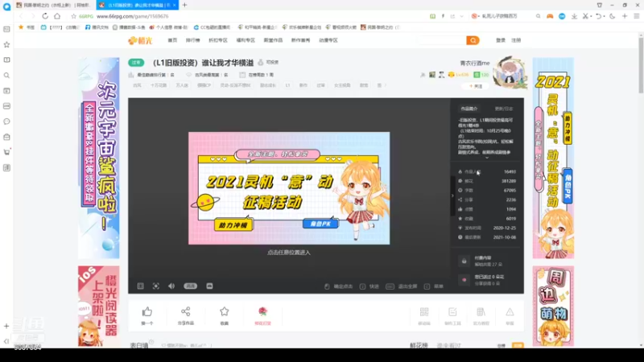Viewport: 644px width, 362px height.
Task: Bookmark this page with the address bar star
Action: click(x=73, y=16)
